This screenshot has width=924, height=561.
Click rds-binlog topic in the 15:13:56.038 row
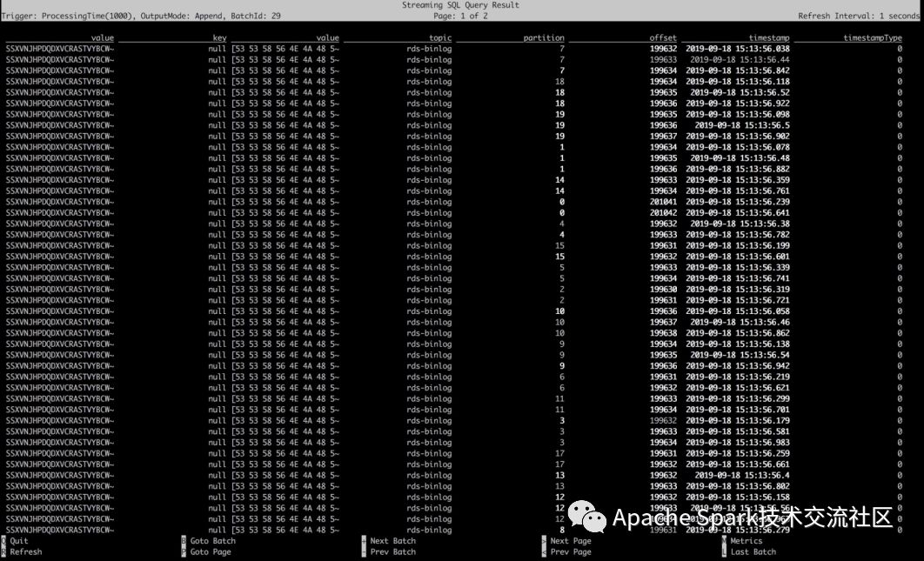pyautogui.click(x=429, y=49)
